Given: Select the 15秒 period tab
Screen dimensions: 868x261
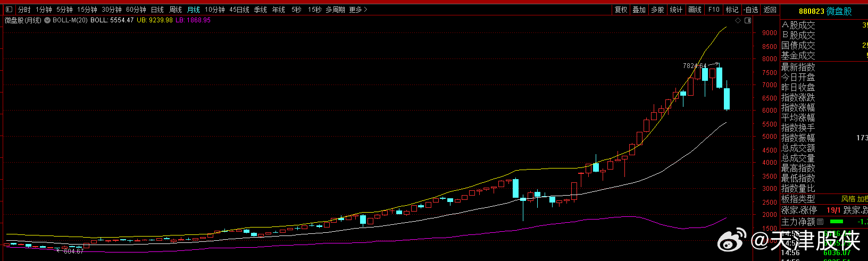Looking at the screenshot, I should point(314,10).
